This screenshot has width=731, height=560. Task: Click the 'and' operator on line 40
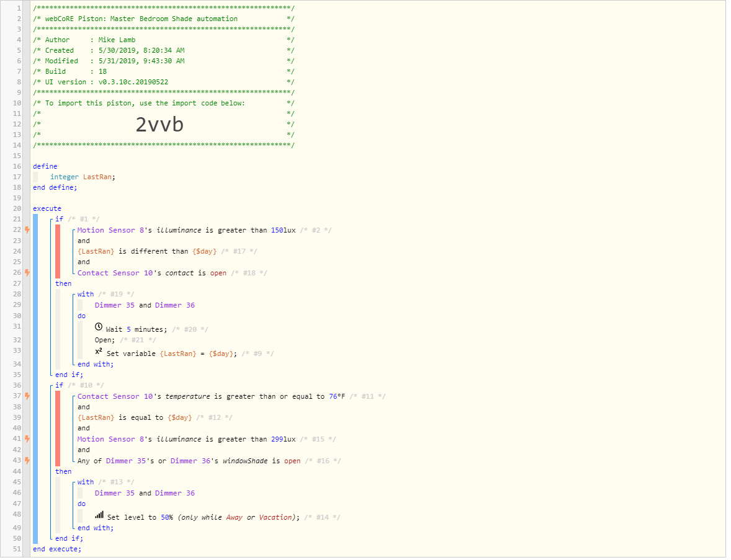[x=84, y=429]
